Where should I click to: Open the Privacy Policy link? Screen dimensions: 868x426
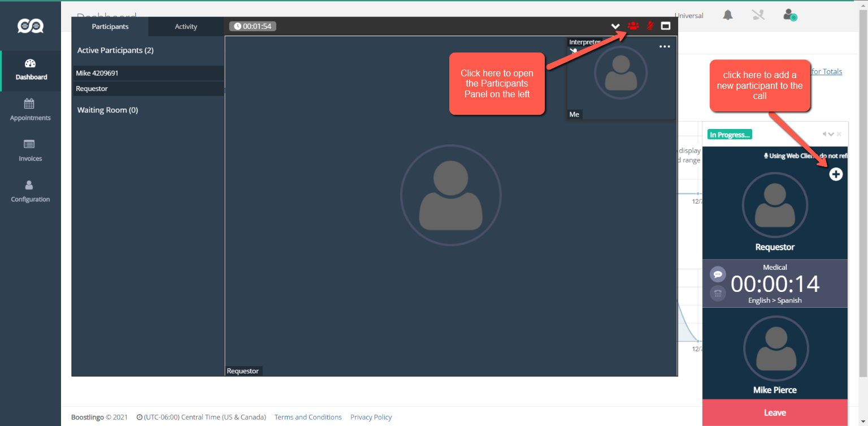coord(371,417)
